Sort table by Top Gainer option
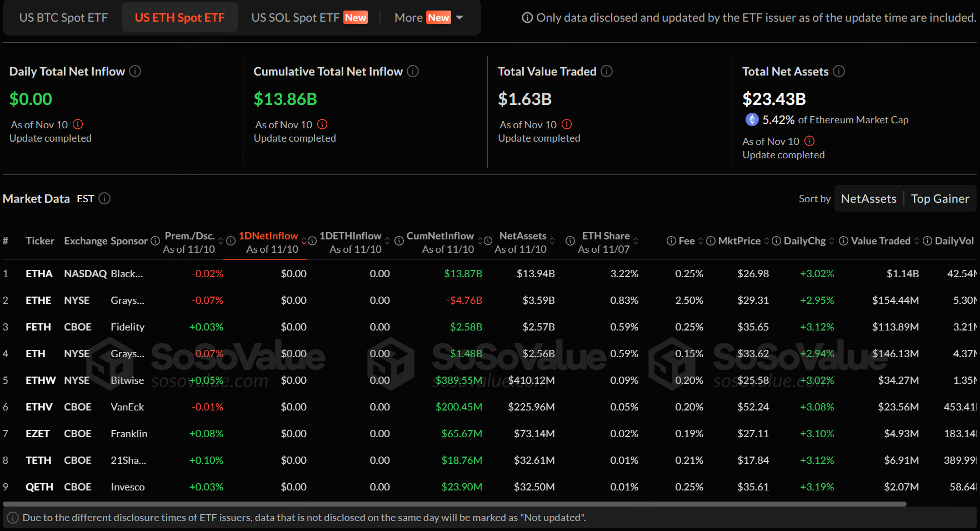The width and height of the screenshot is (980, 531). [940, 199]
